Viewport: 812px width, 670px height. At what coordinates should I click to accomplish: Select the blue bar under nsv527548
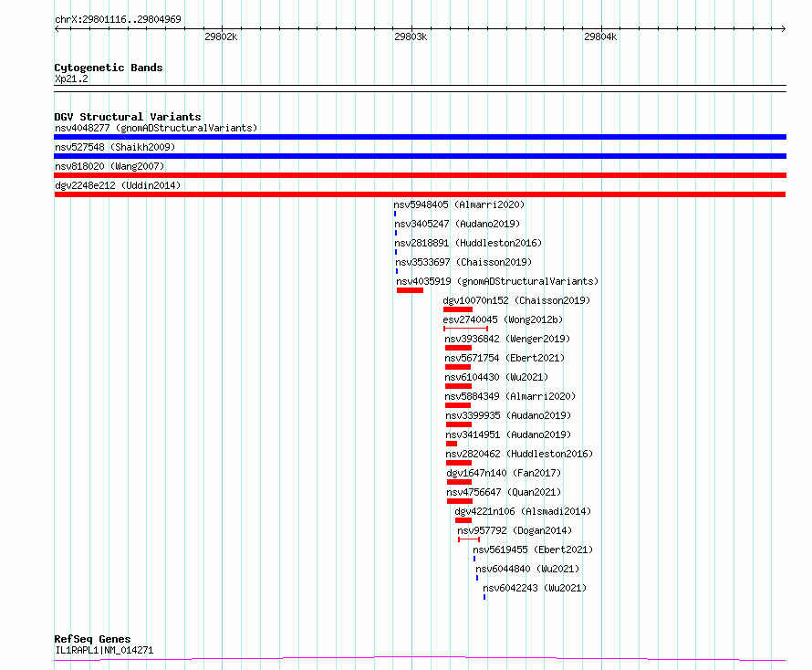tap(420, 156)
